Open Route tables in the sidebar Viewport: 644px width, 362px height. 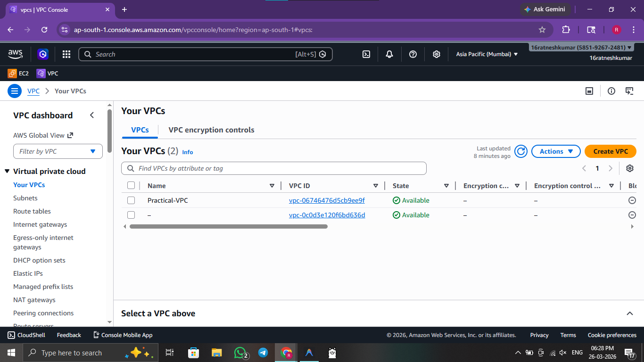[x=32, y=211]
